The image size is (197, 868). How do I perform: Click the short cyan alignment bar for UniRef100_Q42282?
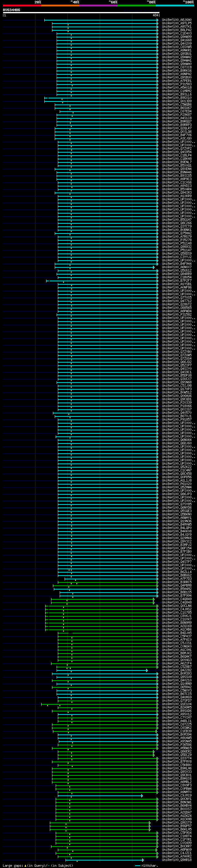103,670
